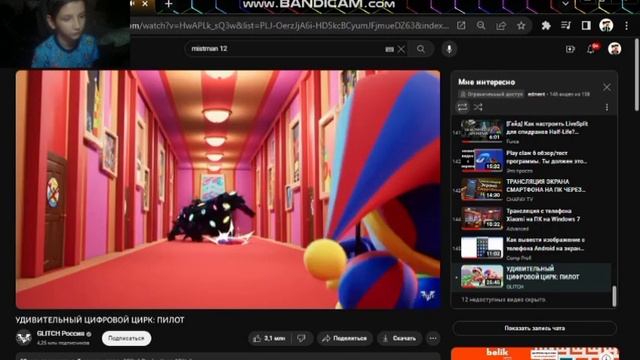Open the 'Мне интересно' playlist title

(x=487, y=82)
